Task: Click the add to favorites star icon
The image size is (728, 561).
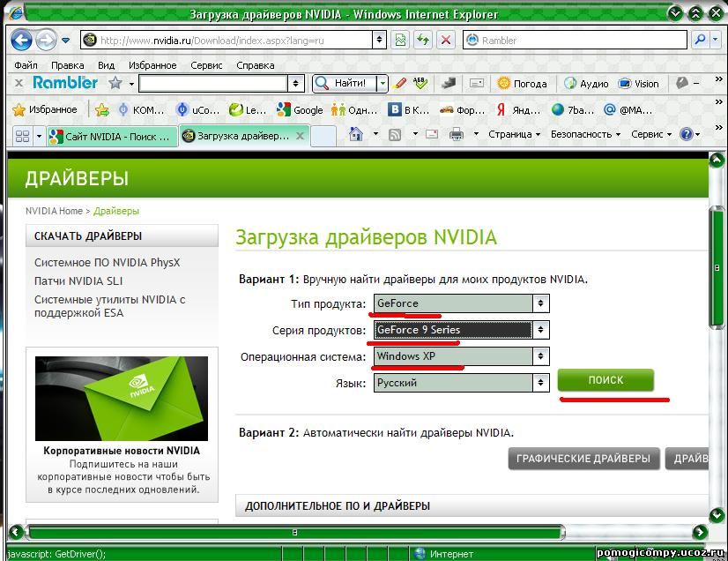Action: click(x=102, y=109)
